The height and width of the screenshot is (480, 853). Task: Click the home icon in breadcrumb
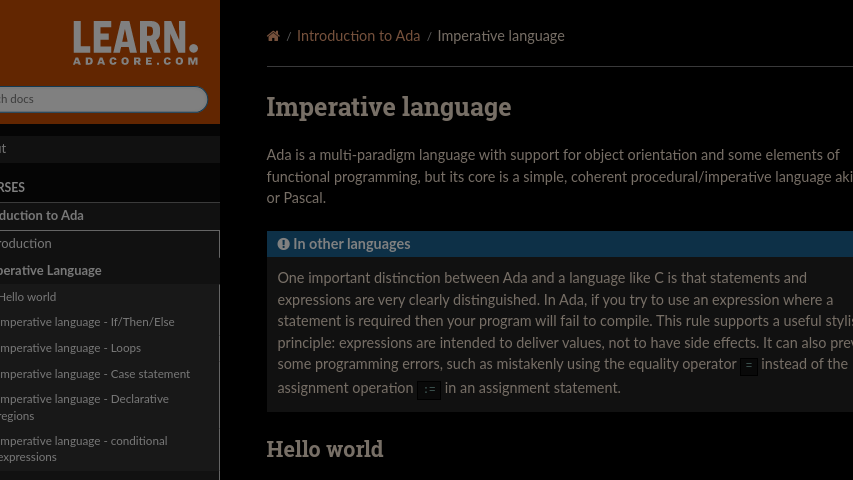[x=273, y=36]
